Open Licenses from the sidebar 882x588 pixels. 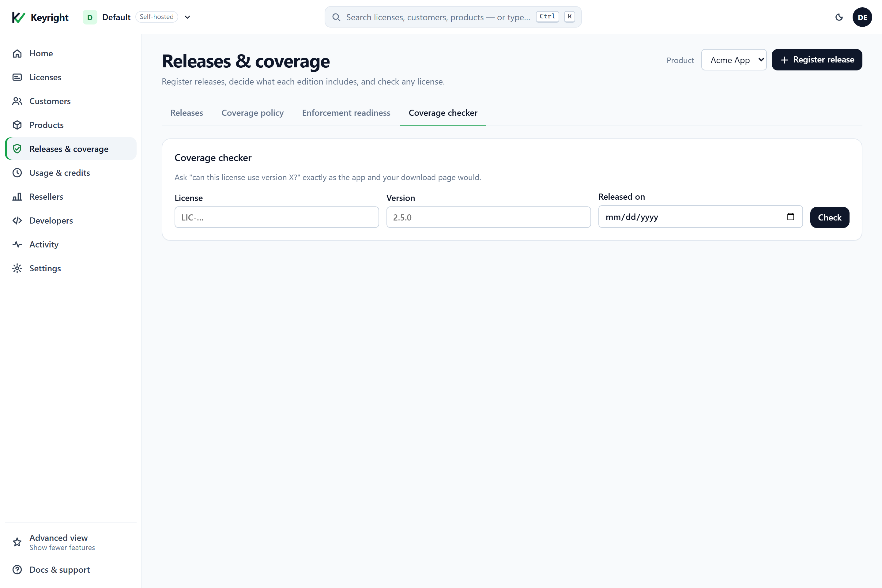pos(71,77)
